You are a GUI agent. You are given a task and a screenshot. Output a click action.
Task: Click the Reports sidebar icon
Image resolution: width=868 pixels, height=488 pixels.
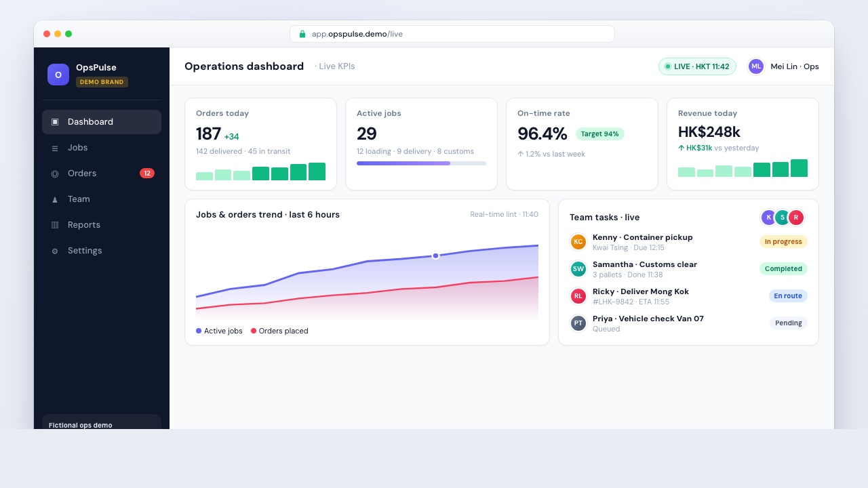tap(55, 225)
